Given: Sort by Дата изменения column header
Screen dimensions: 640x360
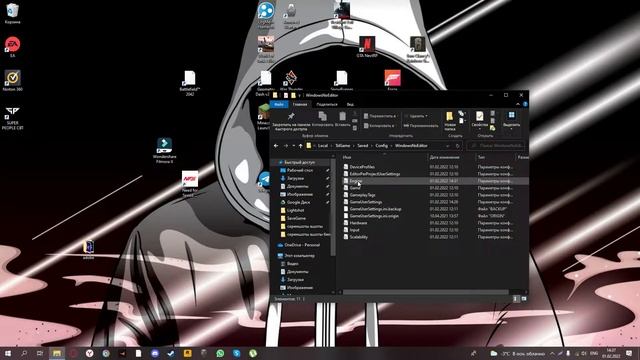Looking at the screenshot, I should tap(444, 157).
